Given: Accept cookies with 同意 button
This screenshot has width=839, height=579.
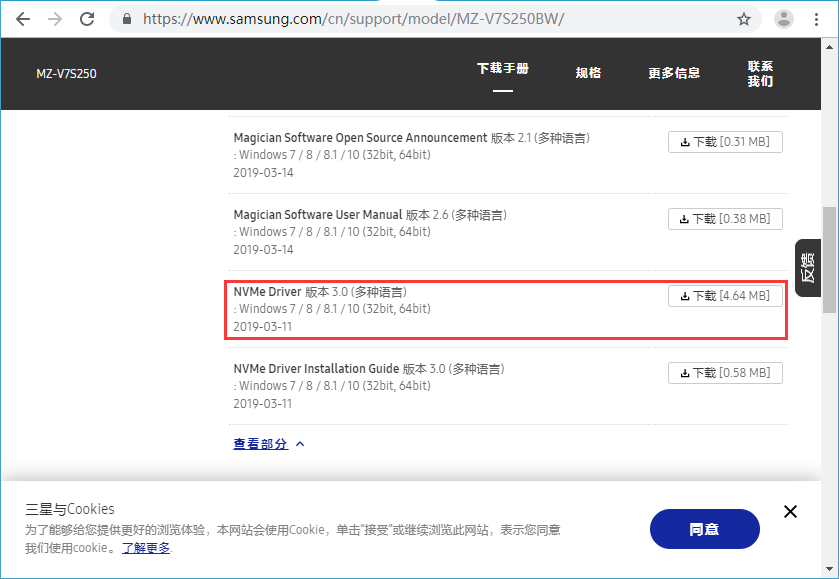Looking at the screenshot, I should 705,529.
